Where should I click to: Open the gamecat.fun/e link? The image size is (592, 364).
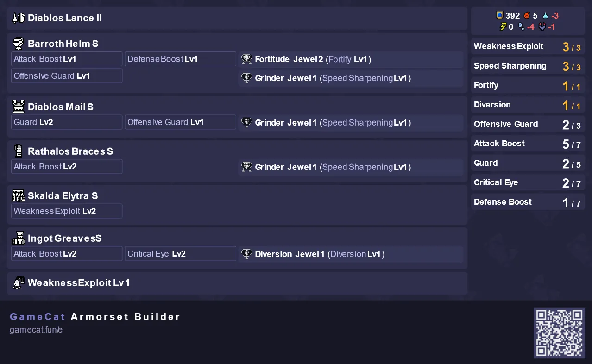(x=36, y=330)
